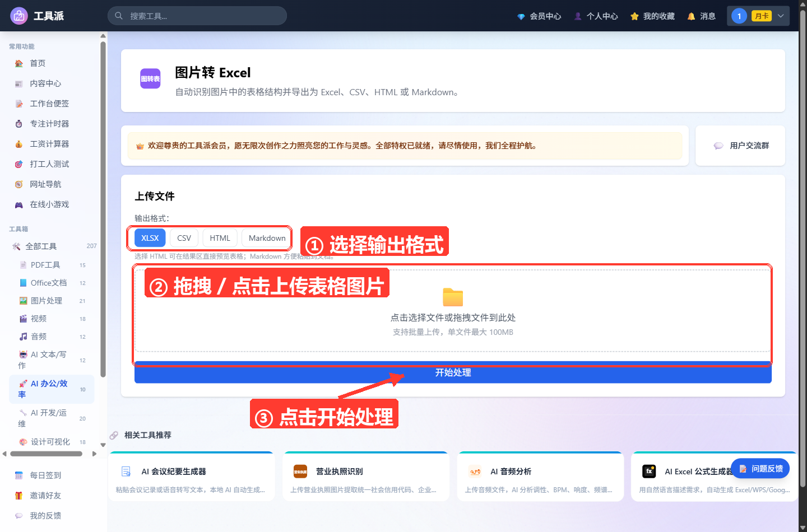Click the AI Excel 公式生成器 fx icon
807x532 pixels.
[x=649, y=472]
